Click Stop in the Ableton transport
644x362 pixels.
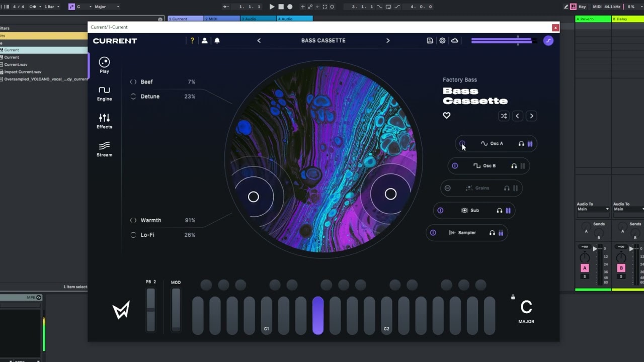[x=281, y=7]
